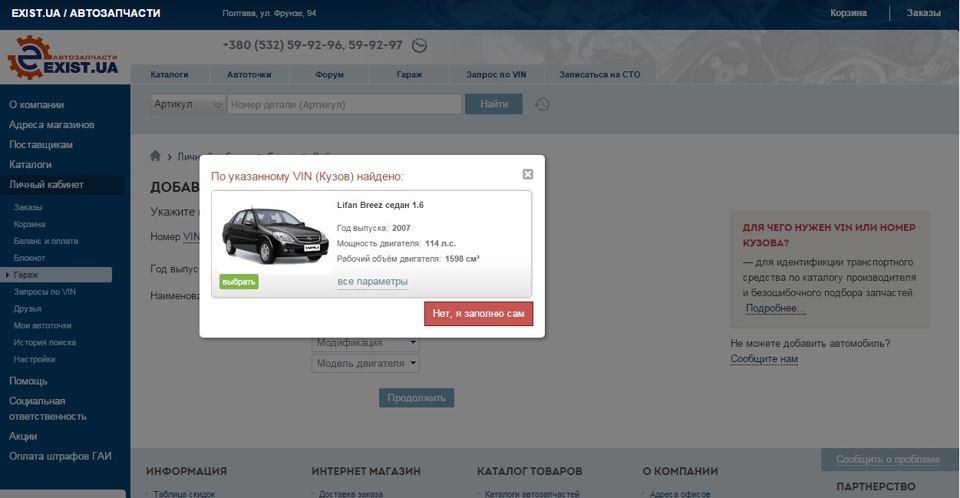The width and height of the screenshot is (960, 498).
Task: Open 'Блокнот' sub-item
Action: [x=29, y=258]
